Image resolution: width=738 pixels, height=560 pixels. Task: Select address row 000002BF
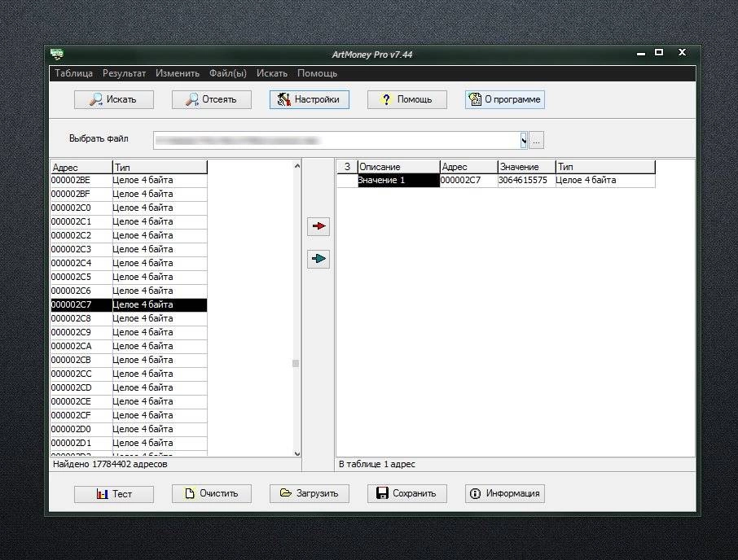click(129, 195)
